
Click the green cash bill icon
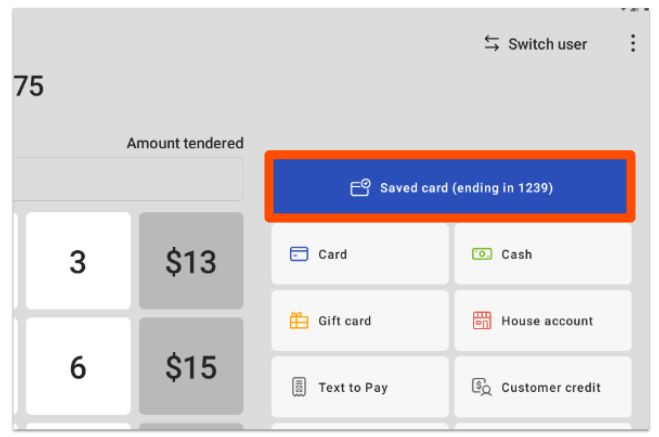click(x=481, y=254)
